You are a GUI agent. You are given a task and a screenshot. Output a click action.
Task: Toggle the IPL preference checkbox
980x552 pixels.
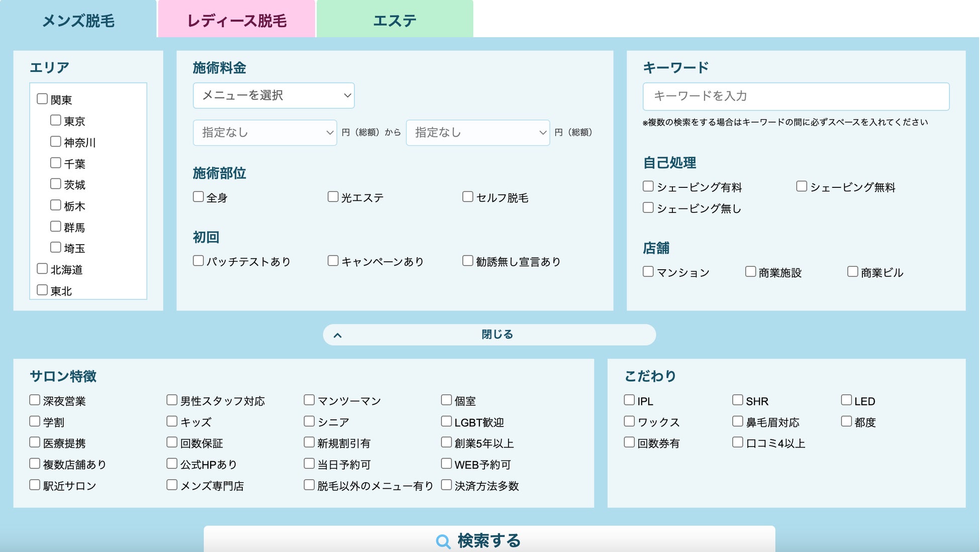click(x=629, y=400)
